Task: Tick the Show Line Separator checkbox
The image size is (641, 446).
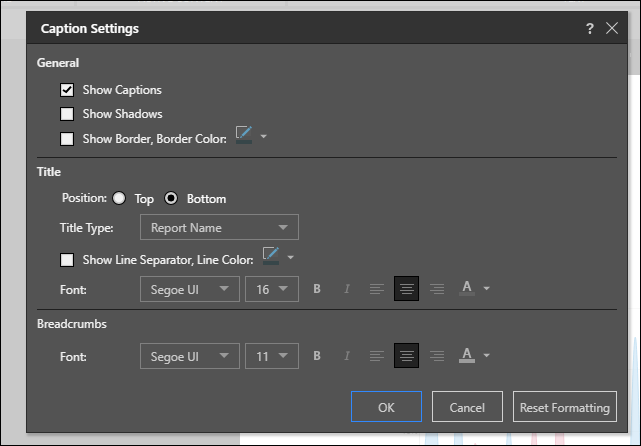Action: click(x=68, y=260)
